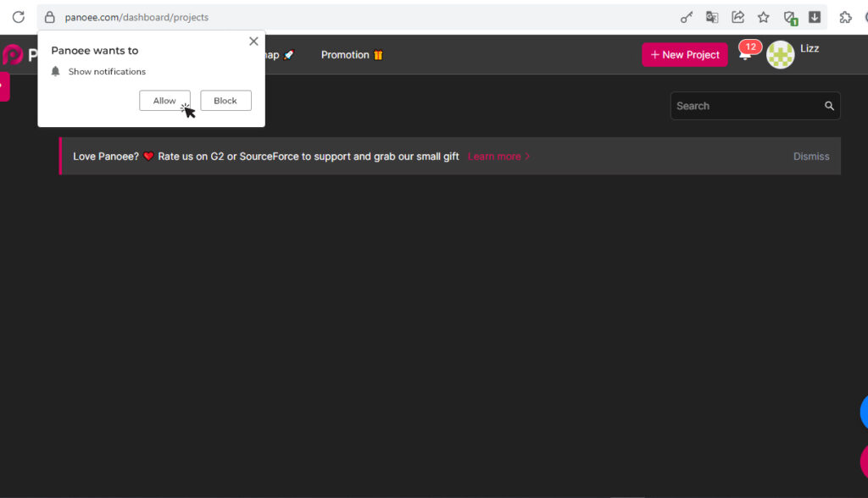Open the saved passwords key icon
Viewport: 868px width, 498px height.
[x=687, y=17]
